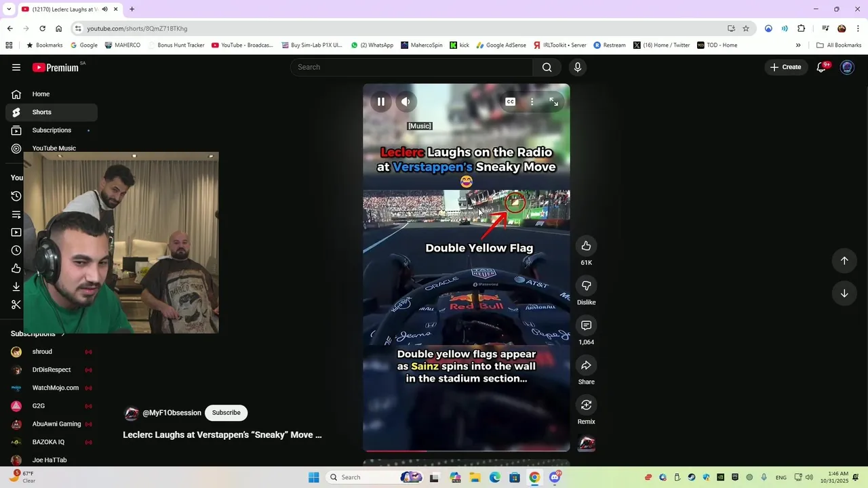868x488 pixels.
Task: Open the Short's sound thumbnail
Action: point(587,444)
